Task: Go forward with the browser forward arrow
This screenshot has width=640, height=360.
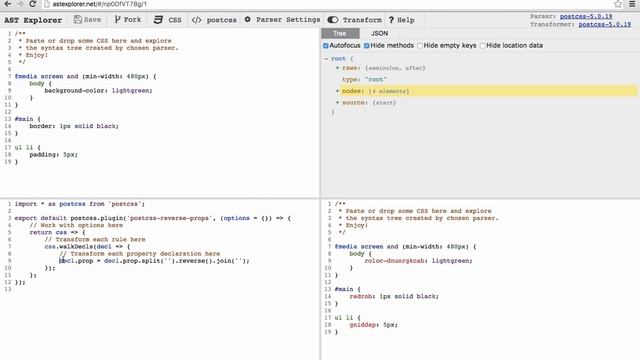Action: coord(20,4)
